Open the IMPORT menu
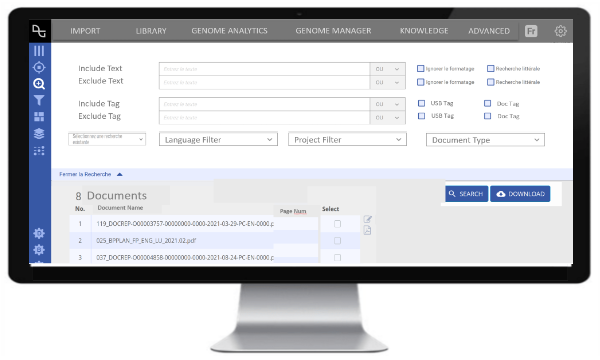The height and width of the screenshot is (360, 600). click(85, 31)
